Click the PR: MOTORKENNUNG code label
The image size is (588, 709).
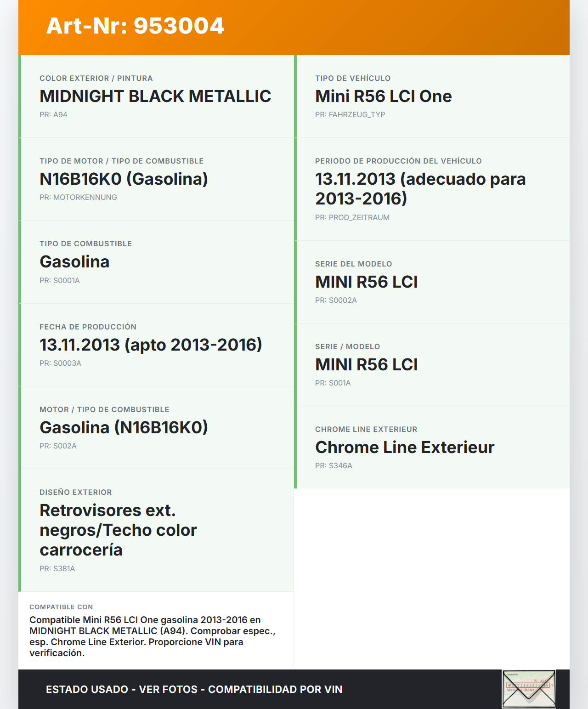78,198
